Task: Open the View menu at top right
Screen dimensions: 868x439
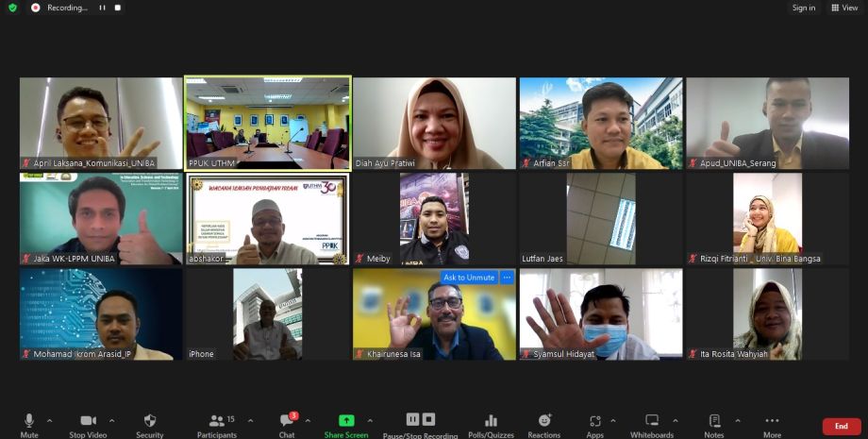Action: click(x=844, y=8)
